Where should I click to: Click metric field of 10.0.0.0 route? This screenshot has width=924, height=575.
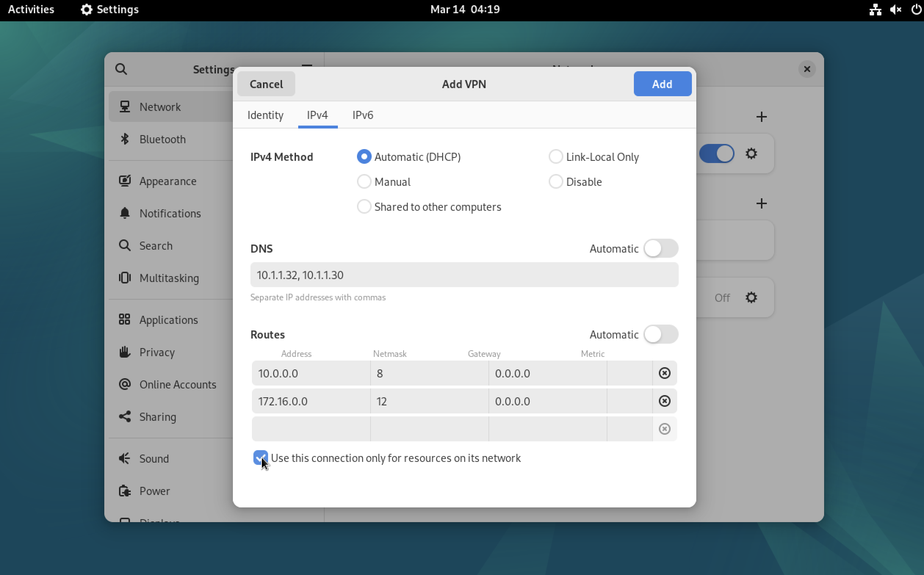[630, 373]
